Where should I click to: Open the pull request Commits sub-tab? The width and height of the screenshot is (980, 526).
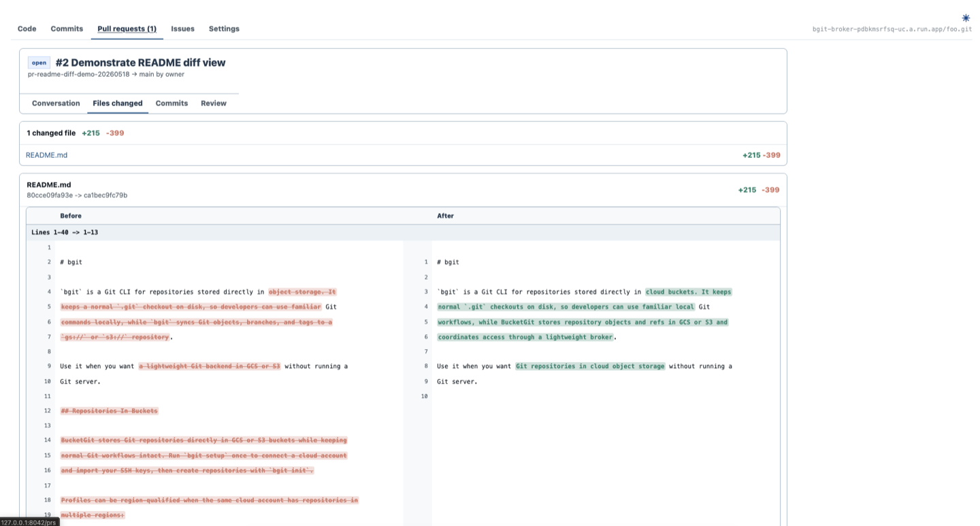tap(171, 103)
